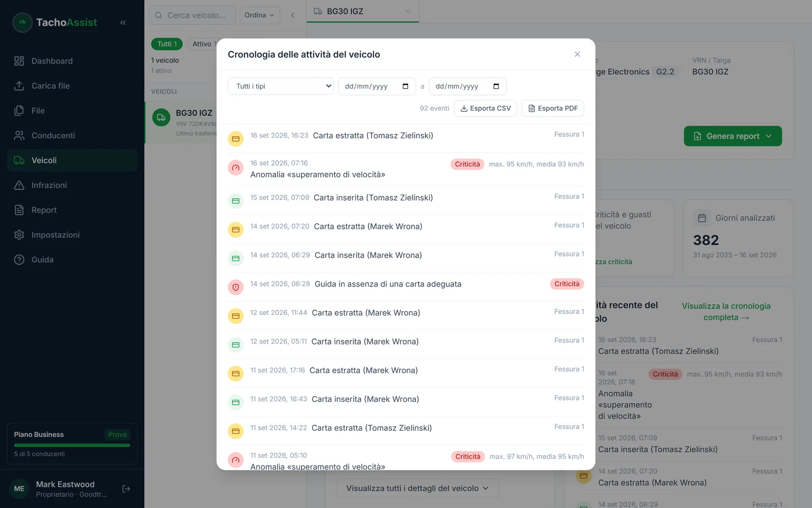Click the TachoAssist logo icon

click(22, 22)
